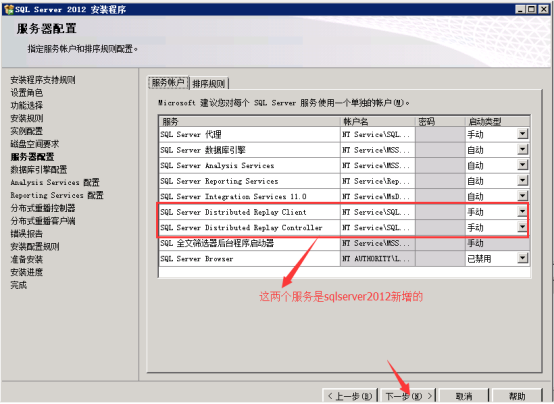The height and width of the screenshot is (404, 554).
Task: Select 功能选择 step in sidebar
Action: point(27,105)
